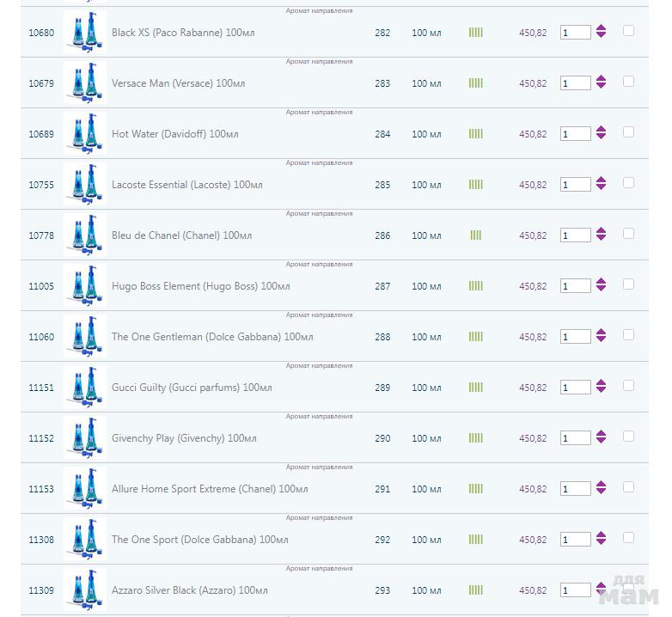672x617 pixels.
Task: Click the Hugo Boss Element bottle image
Action: [x=84, y=286]
